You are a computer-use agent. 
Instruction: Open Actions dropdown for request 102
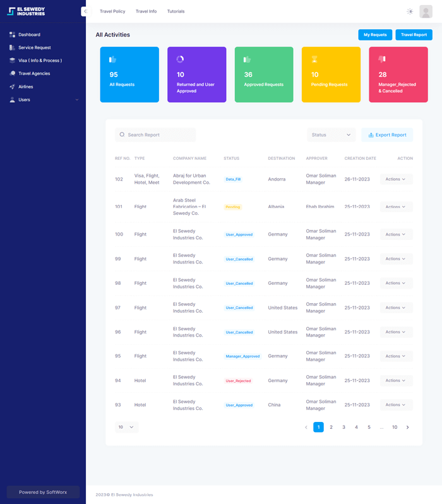pyautogui.click(x=396, y=179)
